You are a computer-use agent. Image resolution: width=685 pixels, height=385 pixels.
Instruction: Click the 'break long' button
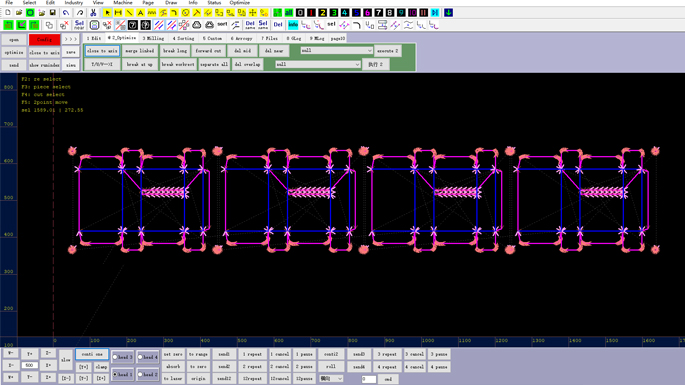[x=175, y=51]
